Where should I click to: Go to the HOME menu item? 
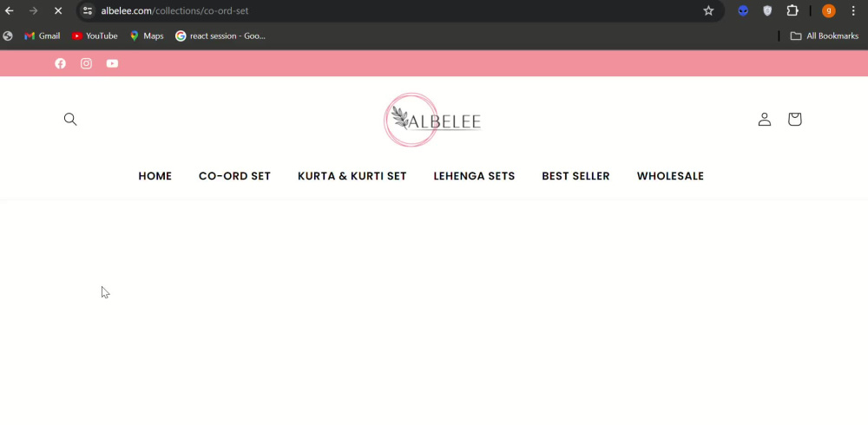pos(155,176)
